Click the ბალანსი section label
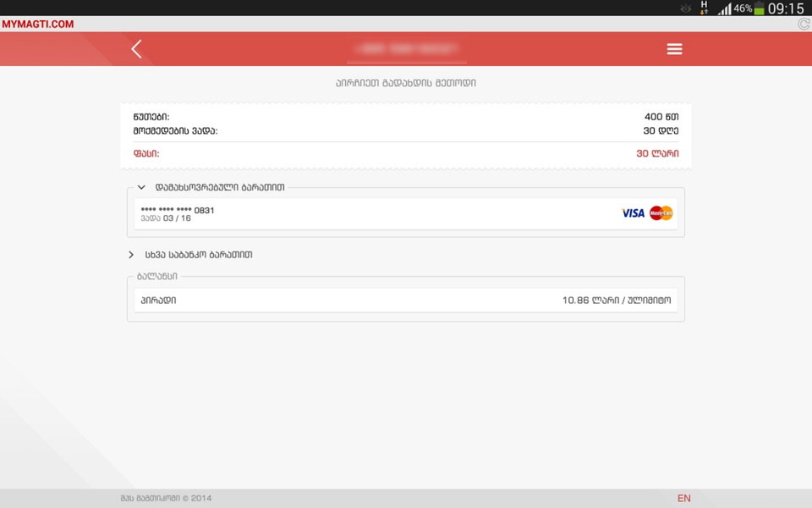The width and height of the screenshot is (812, 508). click(157, 276)
